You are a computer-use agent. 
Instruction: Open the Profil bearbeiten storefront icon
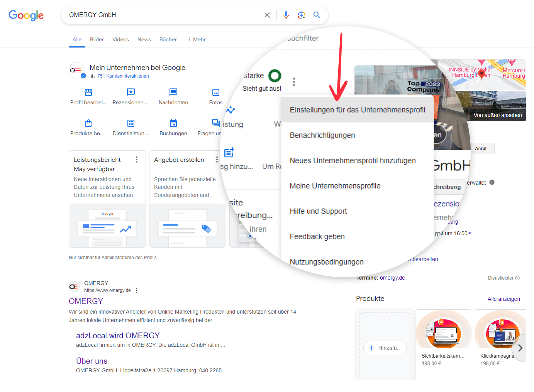click(x=88, y=92)
